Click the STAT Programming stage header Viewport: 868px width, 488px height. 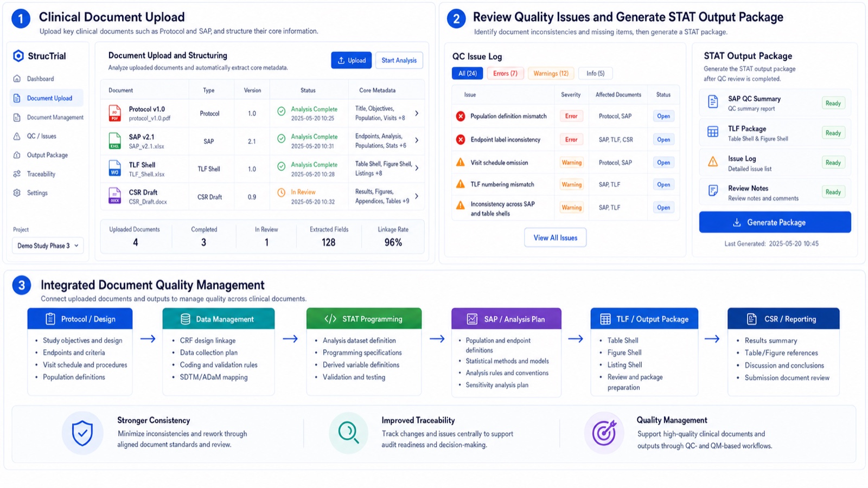pyautogui.click(x=363, y=319)
